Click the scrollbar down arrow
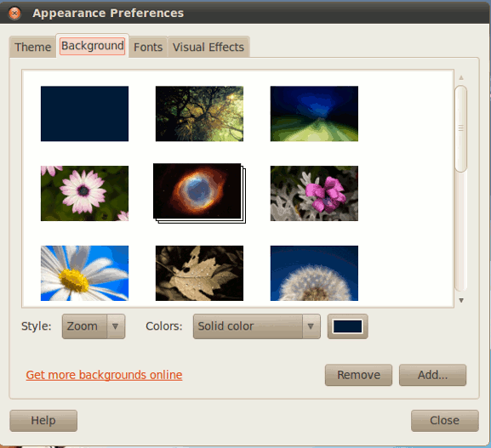The image size is (491, 448). tap(461, 300)
